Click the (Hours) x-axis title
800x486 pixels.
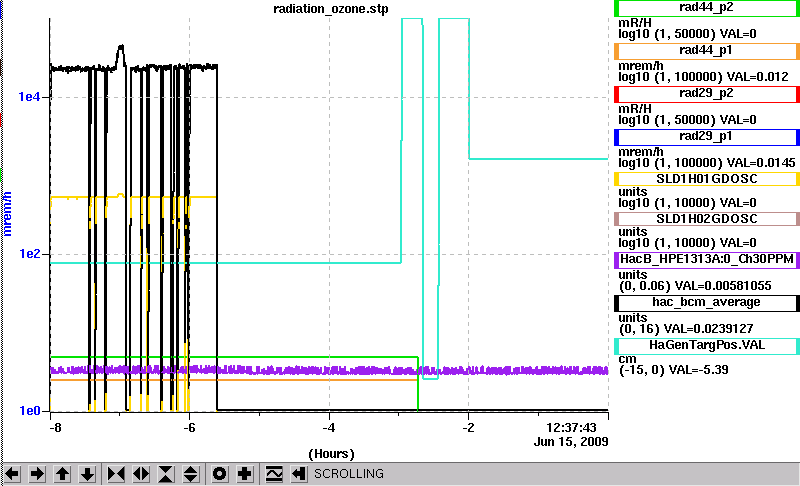(331, 454)
